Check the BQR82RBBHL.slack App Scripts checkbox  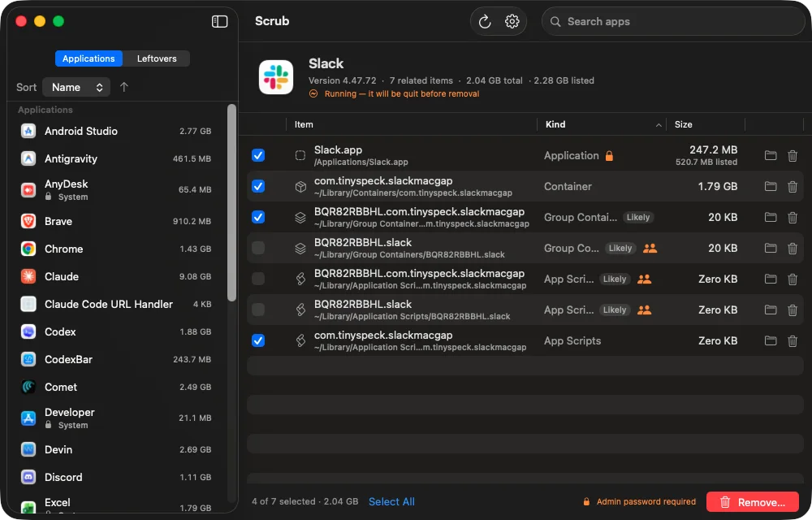point(258,310)
